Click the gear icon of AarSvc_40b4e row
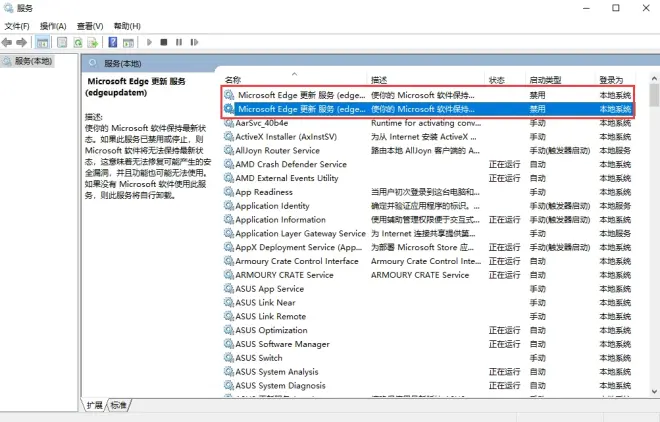 click(229, 123)
